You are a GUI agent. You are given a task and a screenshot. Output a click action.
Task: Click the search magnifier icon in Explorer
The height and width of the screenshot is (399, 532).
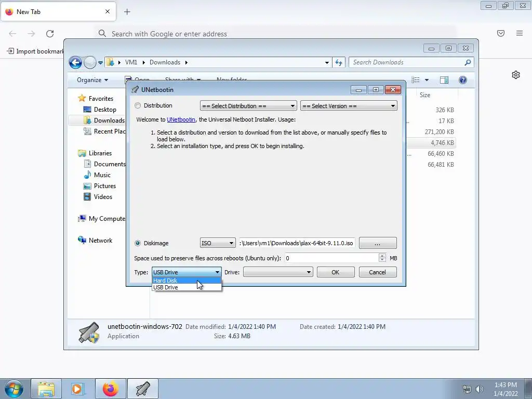click(468, 62)
